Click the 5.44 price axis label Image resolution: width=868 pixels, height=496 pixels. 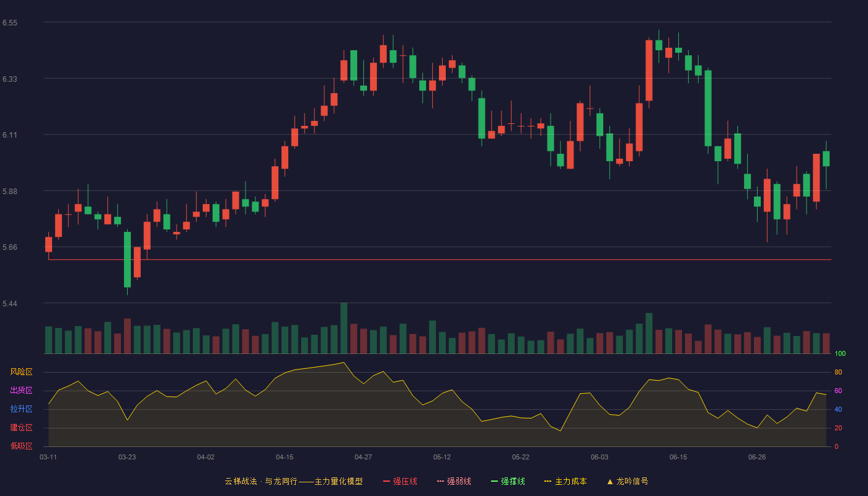point(10,304)
